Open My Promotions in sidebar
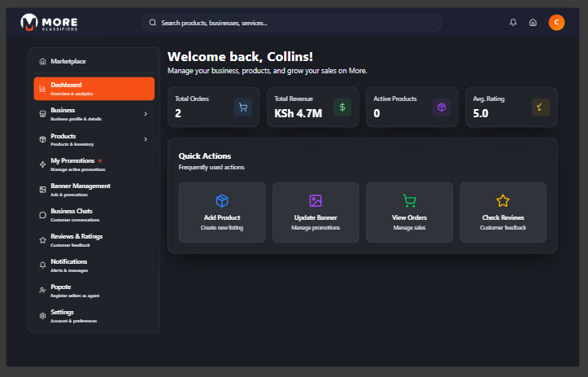The image size is (588, 377). click(73, 164)
